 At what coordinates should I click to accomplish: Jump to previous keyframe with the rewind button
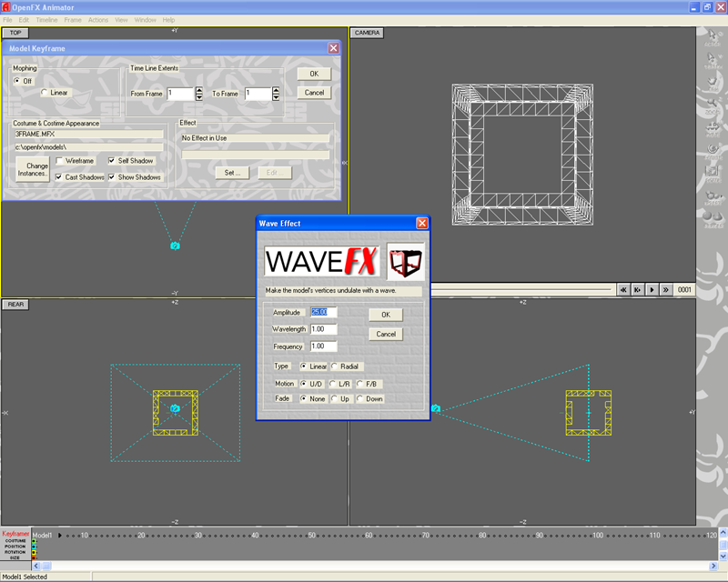623,289
